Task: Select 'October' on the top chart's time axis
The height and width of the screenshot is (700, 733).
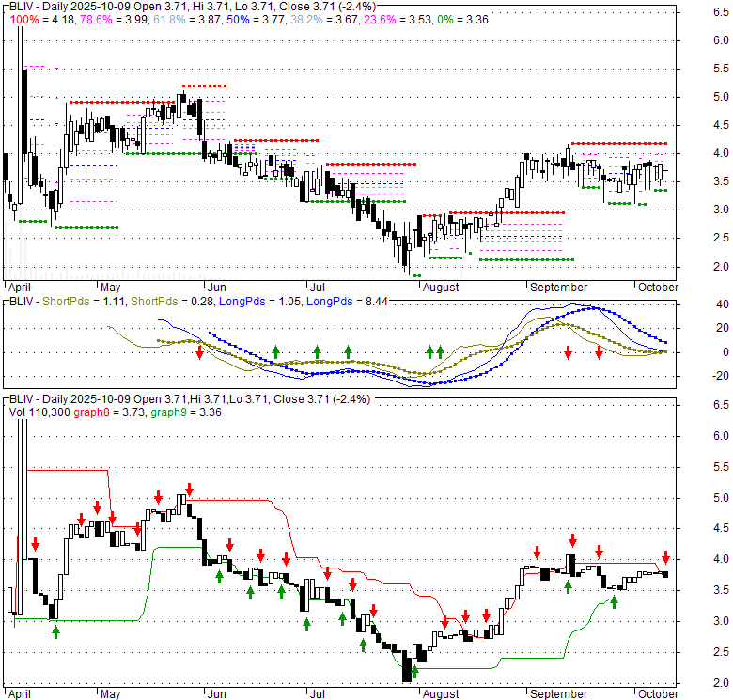Action: point(658,288)
